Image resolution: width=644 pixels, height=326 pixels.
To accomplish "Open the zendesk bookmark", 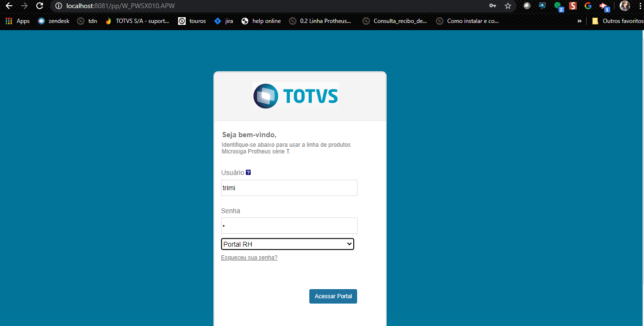I will coord(53,21).
